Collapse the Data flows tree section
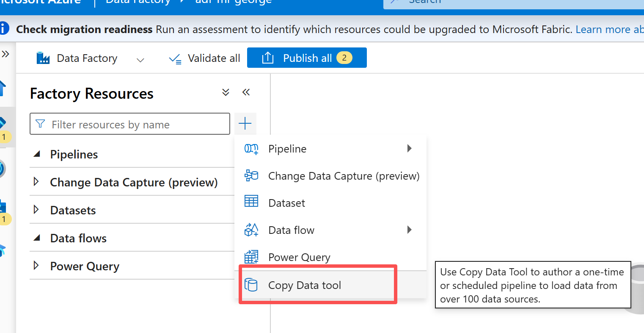This screenshot has height=333, width=644. 37,238
